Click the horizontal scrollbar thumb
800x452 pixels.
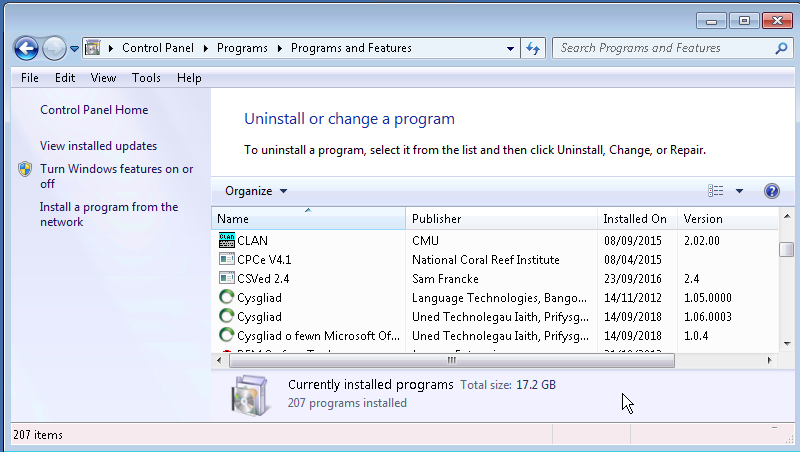(x=452, y=360)
